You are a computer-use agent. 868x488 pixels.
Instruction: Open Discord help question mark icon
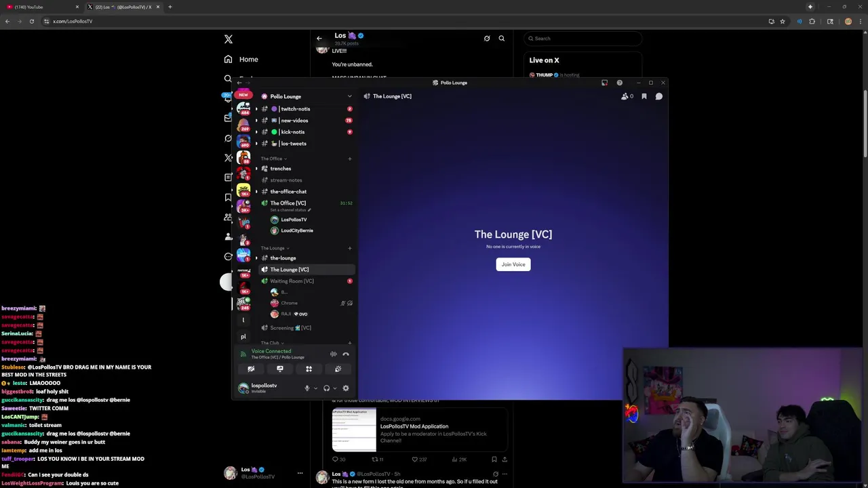619,83
